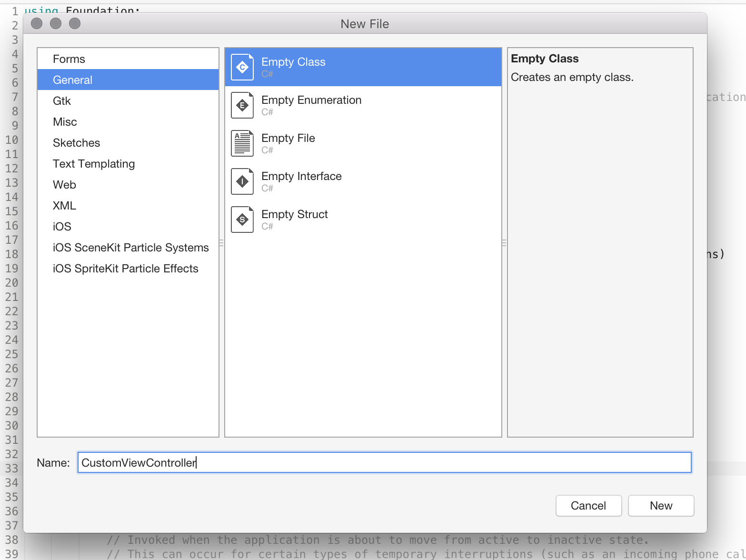Open the iOS templates category
Viewport: 746px width, 560px height.
pos(62,226)
